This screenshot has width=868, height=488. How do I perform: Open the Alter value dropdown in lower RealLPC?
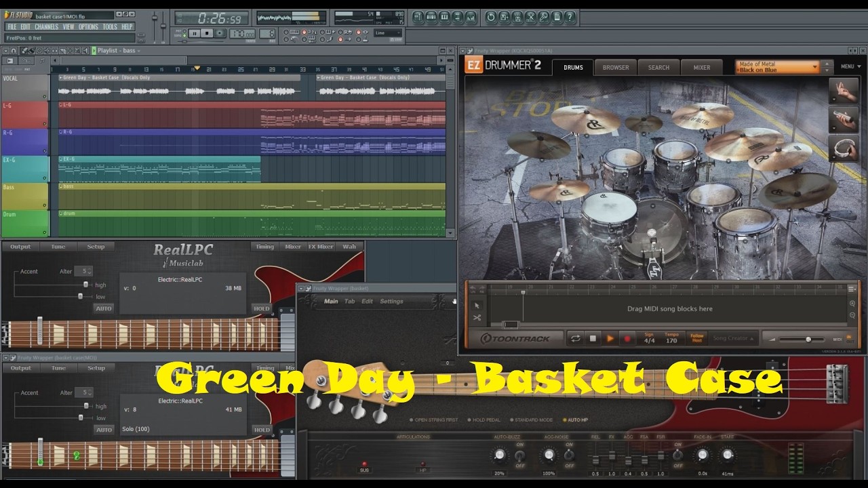[x=83, y=392]
